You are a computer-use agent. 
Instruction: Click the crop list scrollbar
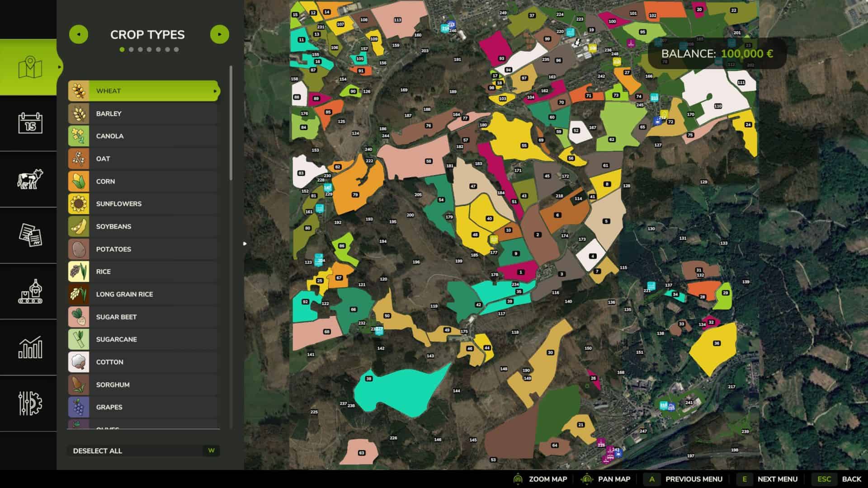click(x=231, y=123)
